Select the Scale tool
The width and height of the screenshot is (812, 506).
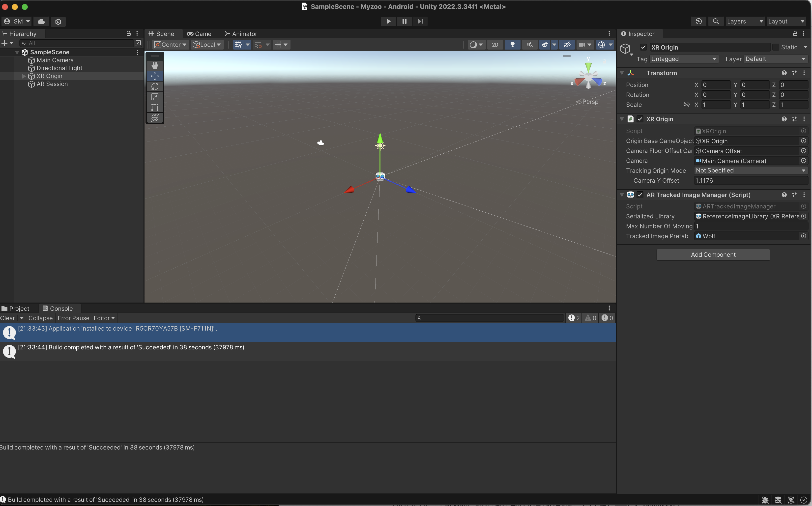pyautogui.click(x=155, y=97)
